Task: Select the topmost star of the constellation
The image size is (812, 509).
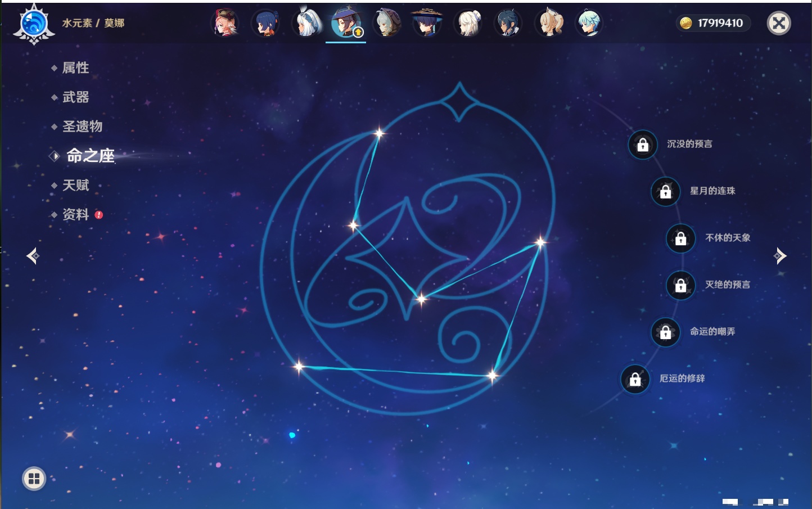Action: tap(380, 133)
